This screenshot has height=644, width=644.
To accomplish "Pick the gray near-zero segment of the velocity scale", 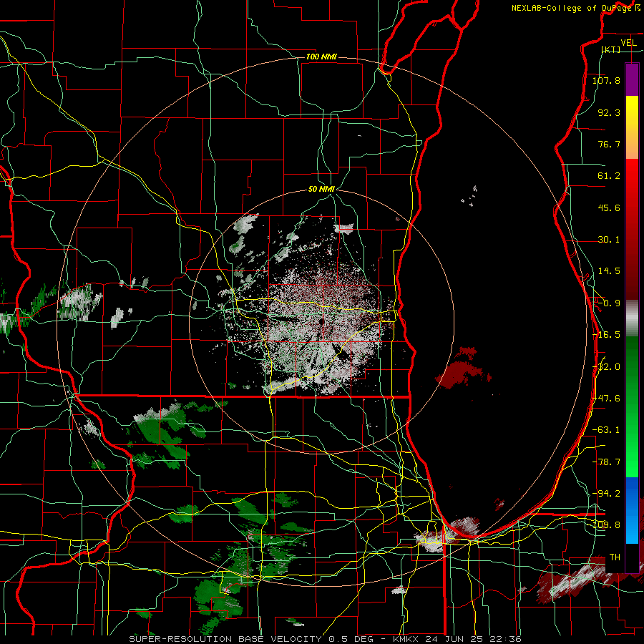I will click(632, 318).
